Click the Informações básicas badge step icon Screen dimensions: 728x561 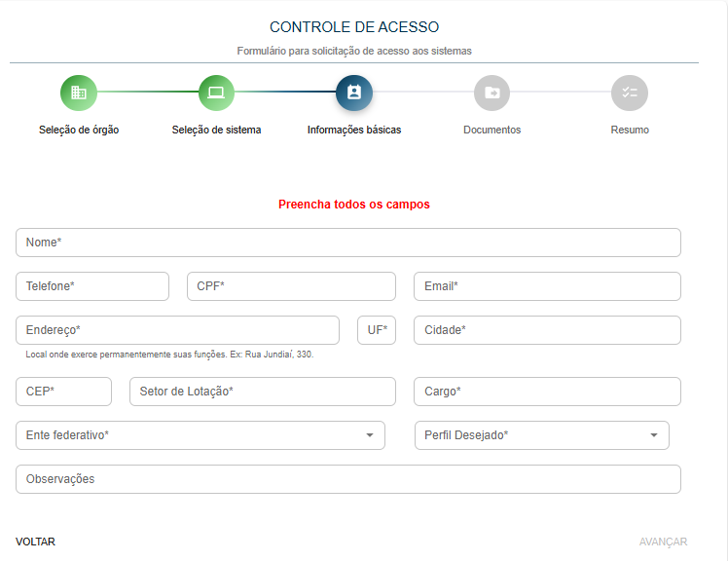pyautogui.click(x=354, y=93)
